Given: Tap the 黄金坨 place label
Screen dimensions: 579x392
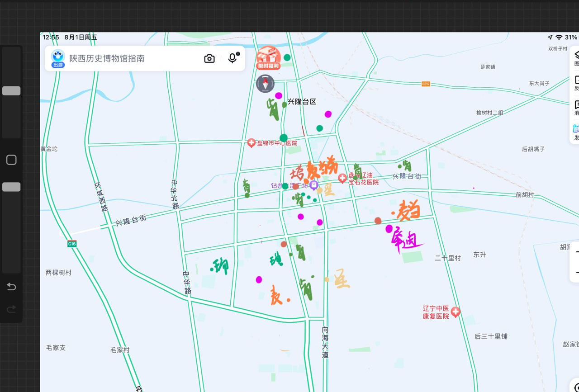Looking at the screenshot, I should pos(49,149).
